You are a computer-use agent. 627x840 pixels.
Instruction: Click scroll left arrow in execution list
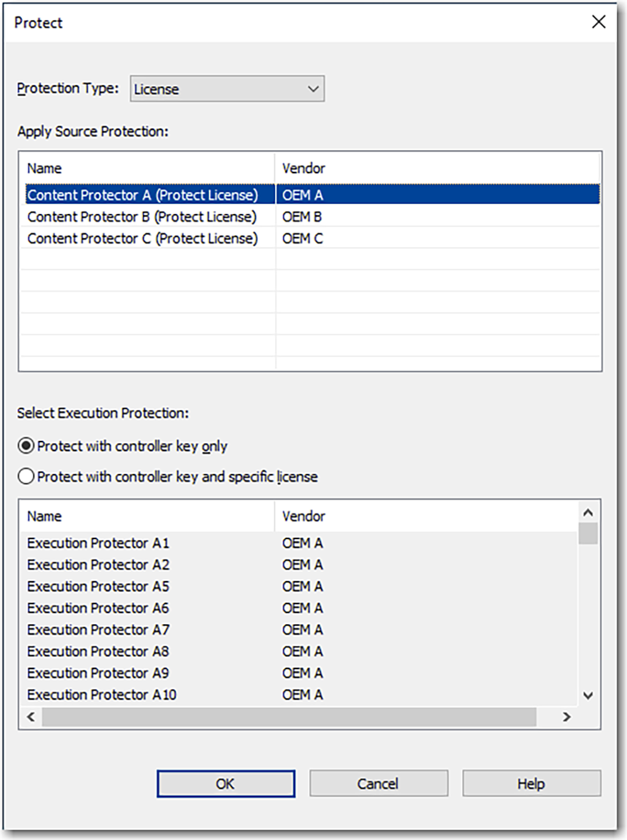(31, 717)
